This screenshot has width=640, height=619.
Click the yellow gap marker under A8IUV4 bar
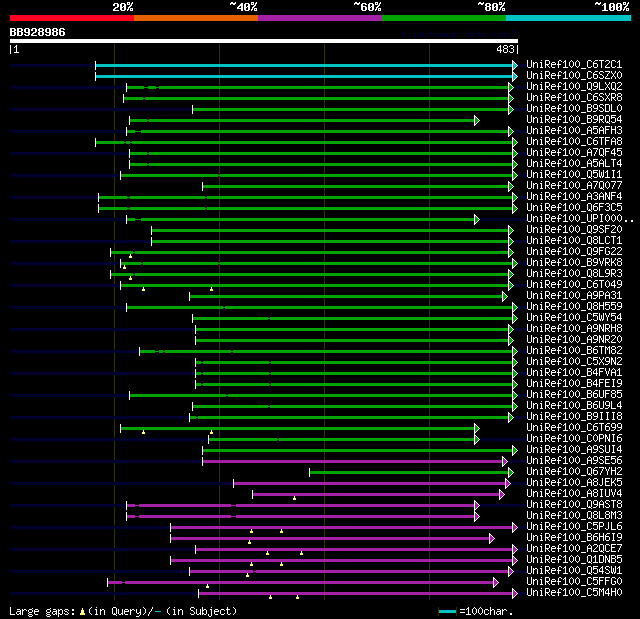coord(294,498)
